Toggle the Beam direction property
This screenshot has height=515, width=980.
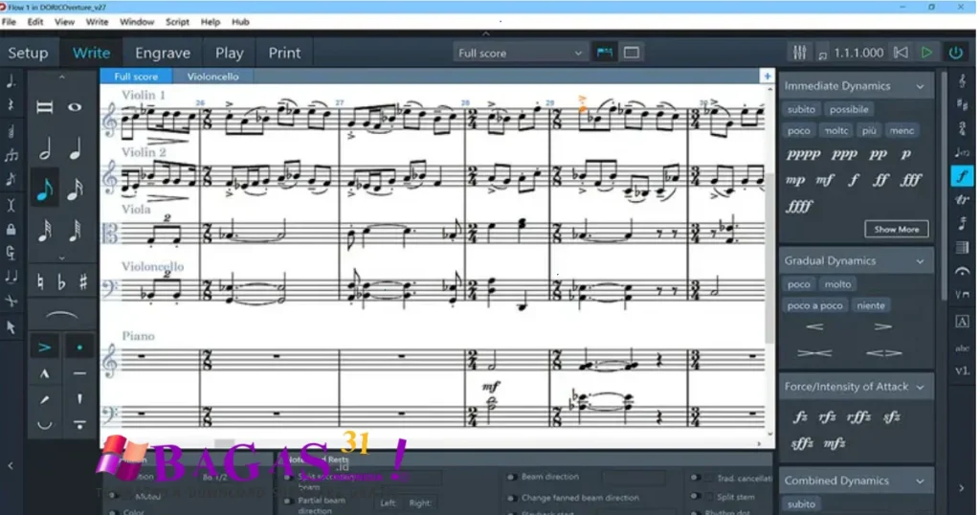pyautogui.click(x=512, y=477)
